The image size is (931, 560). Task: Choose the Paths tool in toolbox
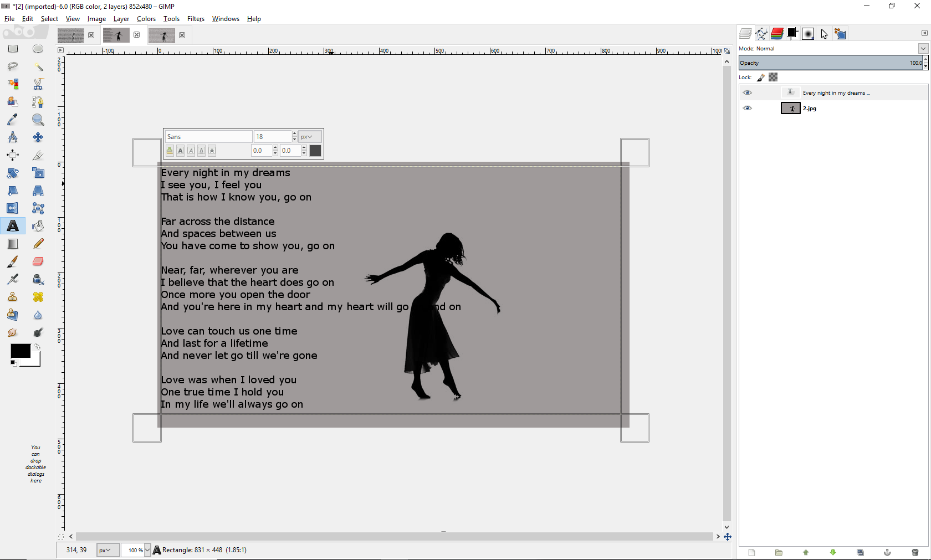point(38,102)
